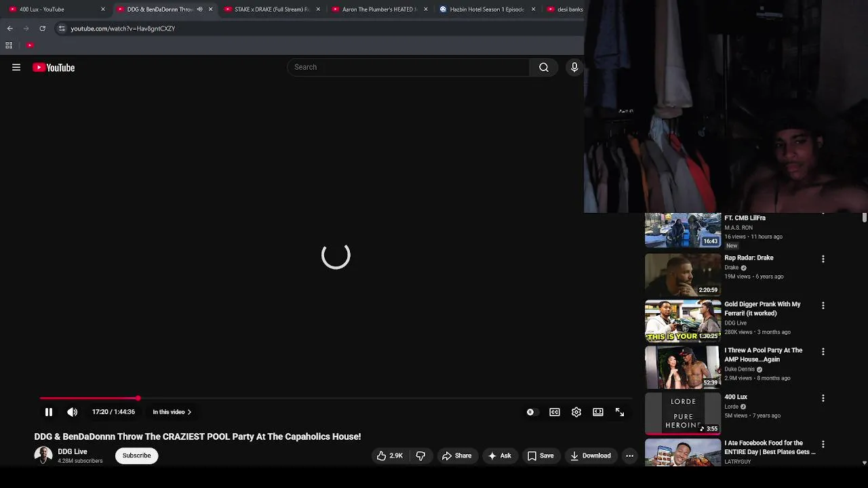This screenshot has width=868, height=488.
Task: Go forward in browser history
Action: point(26,28)
